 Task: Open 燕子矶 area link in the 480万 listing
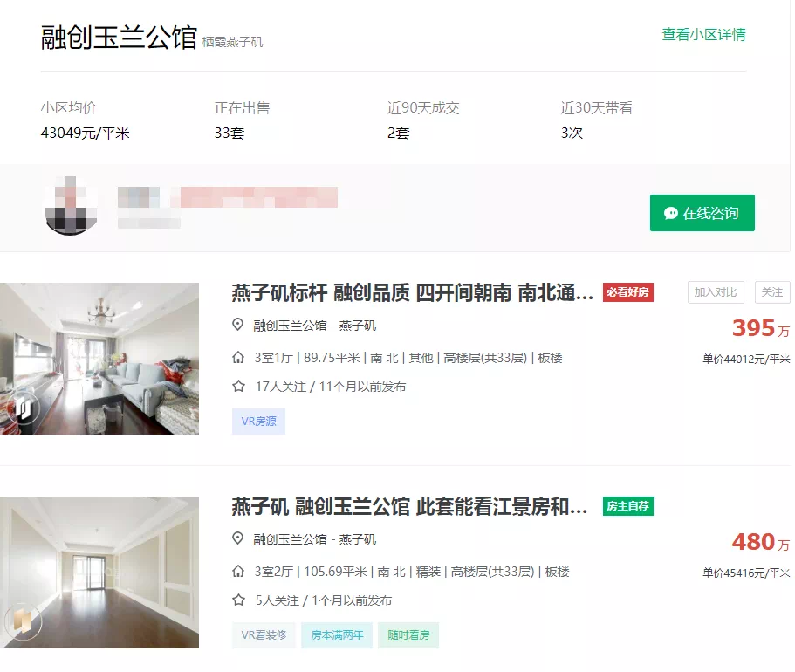[x=358, y=539]
